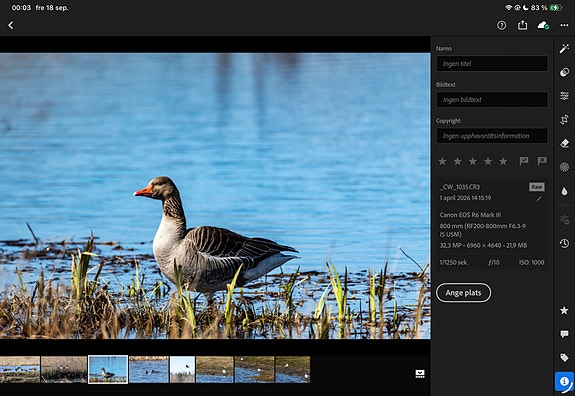Image resolution: width=575 pixels, height=396 pixels.
Task: Select the highlighted goose filmstrip thumbnail
Action: pos(108,370)
